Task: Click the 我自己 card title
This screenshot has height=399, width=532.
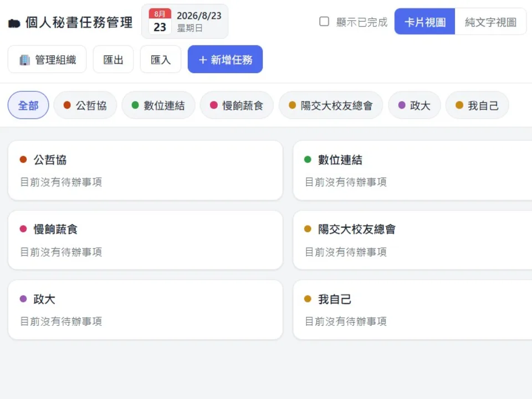Action: pyautogui.click(x=335, y=299)
